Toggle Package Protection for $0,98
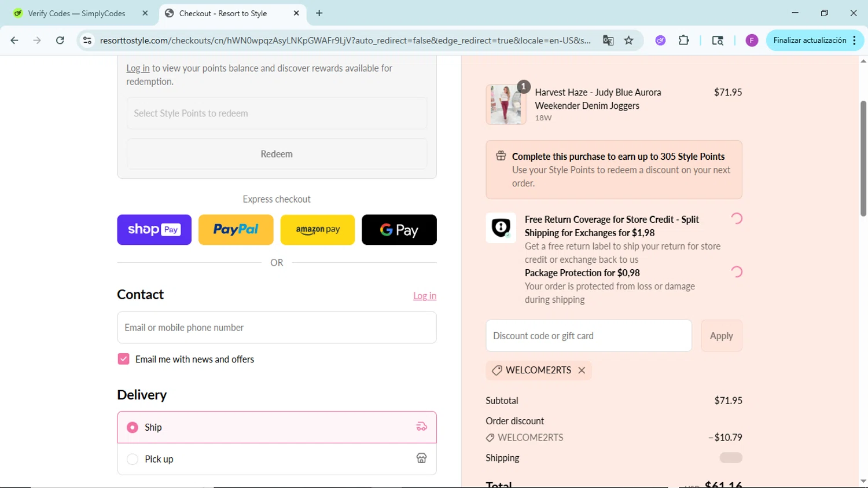This screenshot has height=488, width=868. tap(736, 271)
